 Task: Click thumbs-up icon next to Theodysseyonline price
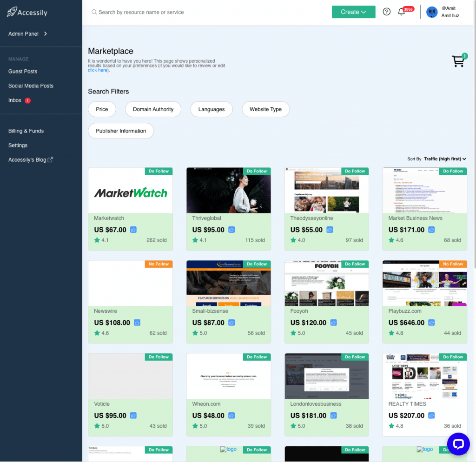point(330,230)
